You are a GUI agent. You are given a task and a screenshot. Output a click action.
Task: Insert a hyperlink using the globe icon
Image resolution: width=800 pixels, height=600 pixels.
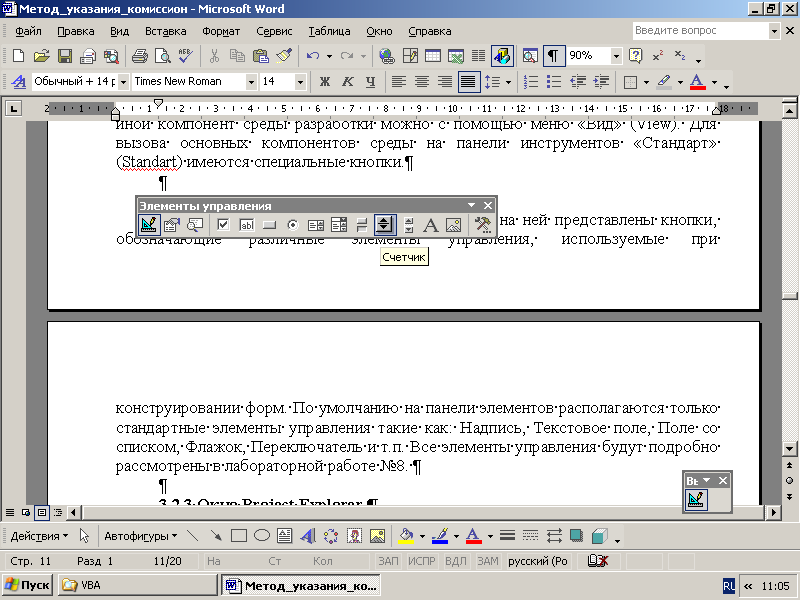[x=387, y=56]
